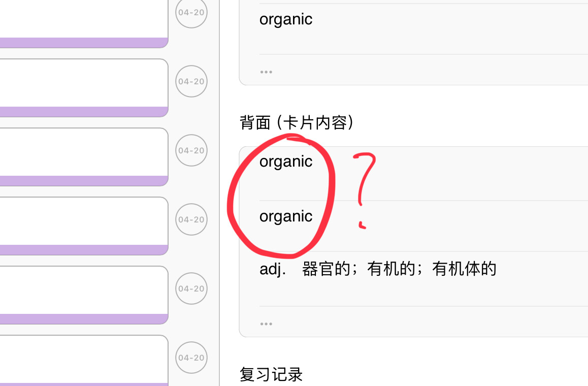Image resolution: width=588 pixels, height=386 pixels.
Task: Select the bottommost 04-20 date badge
Action: 191,358
